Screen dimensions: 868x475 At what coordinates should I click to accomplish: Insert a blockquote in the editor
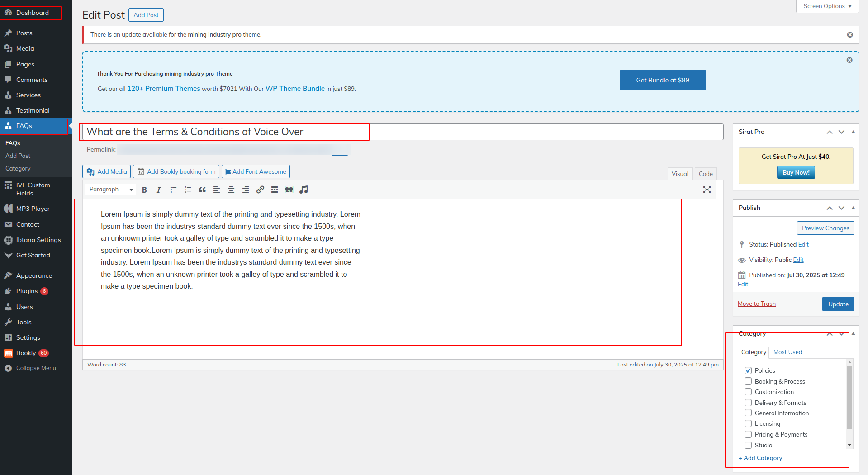click(x=202, y=190)
